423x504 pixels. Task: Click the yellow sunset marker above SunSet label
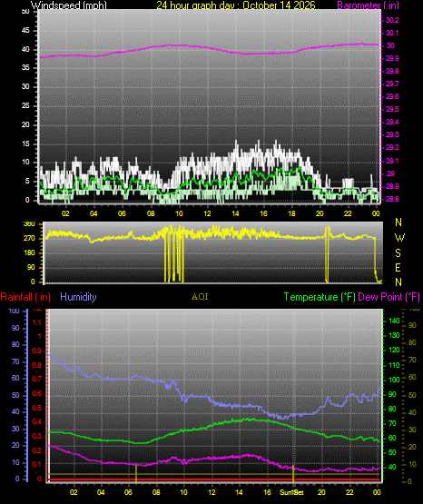click(293, 473)
